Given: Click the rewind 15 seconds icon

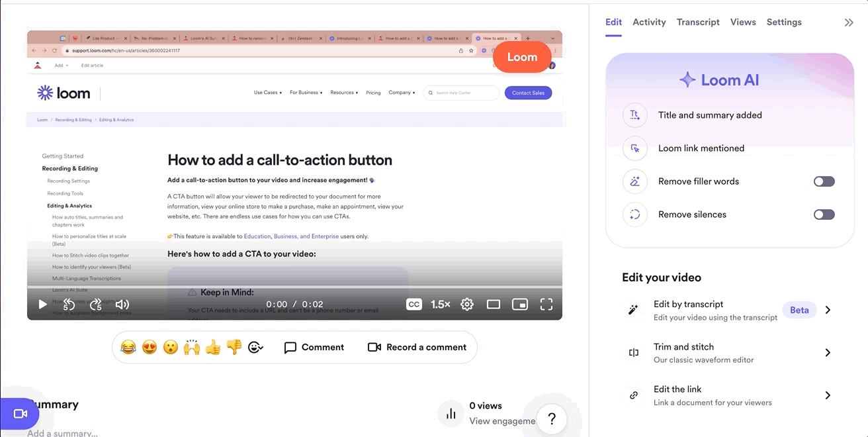Looking at the screenshot, I should coord(69,304).
